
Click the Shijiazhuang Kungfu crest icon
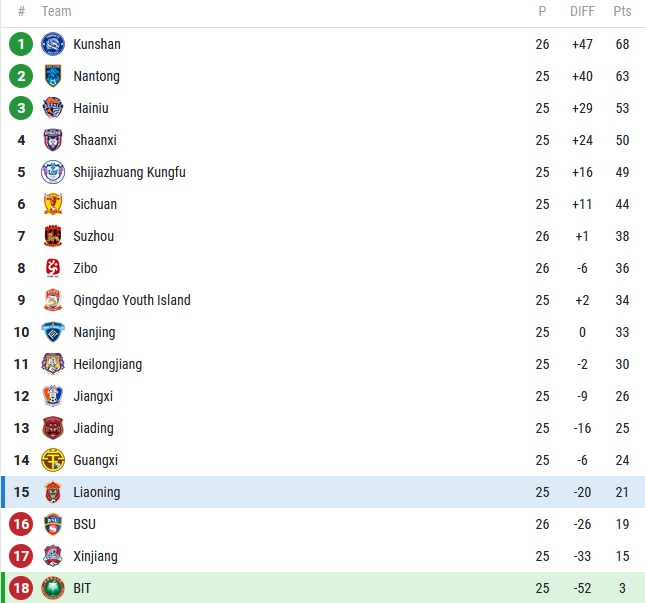point(53,172)
